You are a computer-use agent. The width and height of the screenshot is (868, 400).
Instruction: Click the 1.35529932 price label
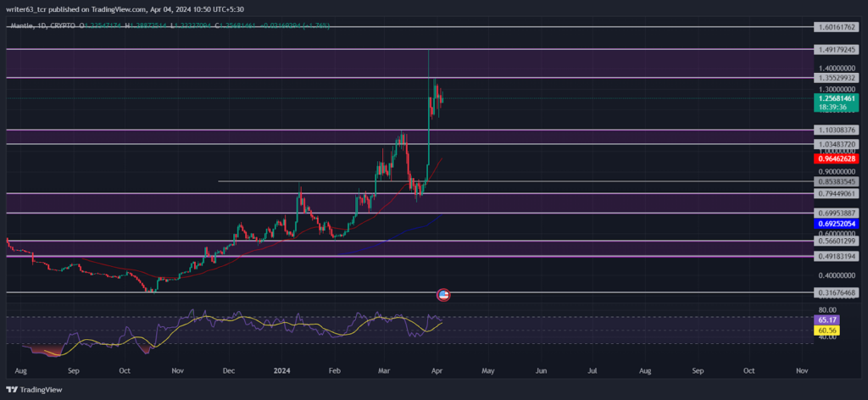(x=835, y=78)
